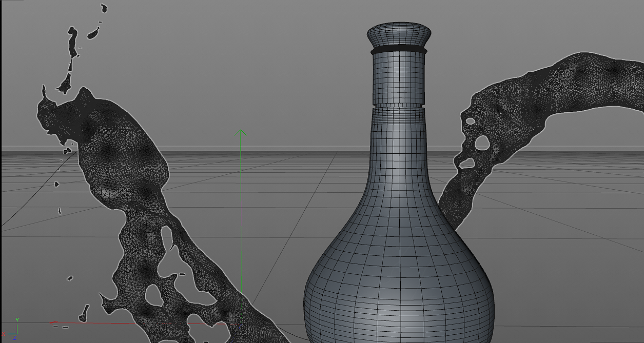Click the world axis orientation indicator

[x=10, y=329]
